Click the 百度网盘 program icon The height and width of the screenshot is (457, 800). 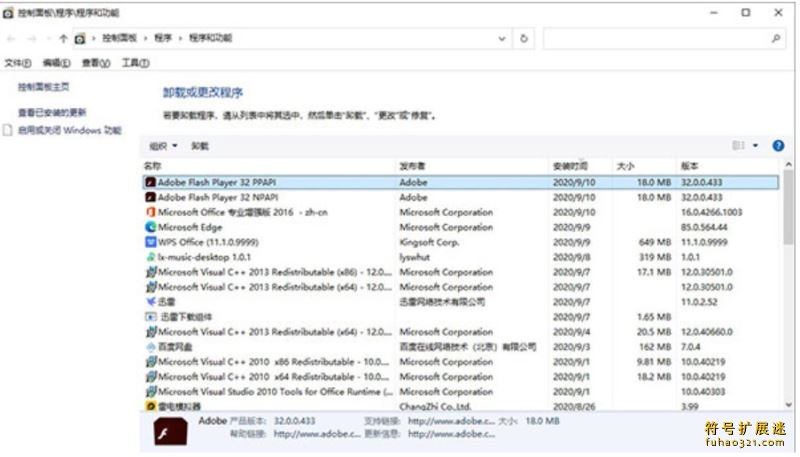click(150, 347)
